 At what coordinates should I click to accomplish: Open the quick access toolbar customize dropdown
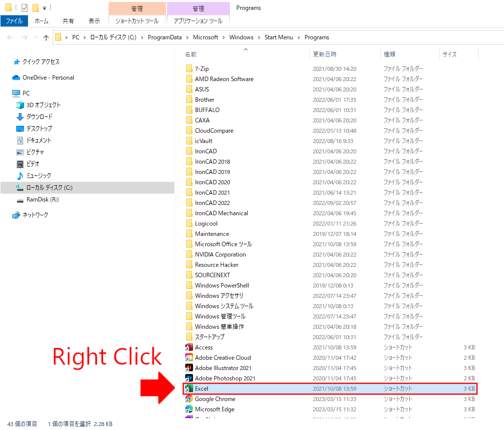44,8
